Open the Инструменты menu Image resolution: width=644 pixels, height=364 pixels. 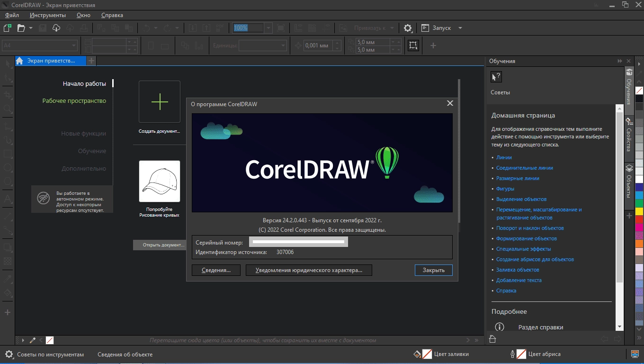[x=48, y=15]
